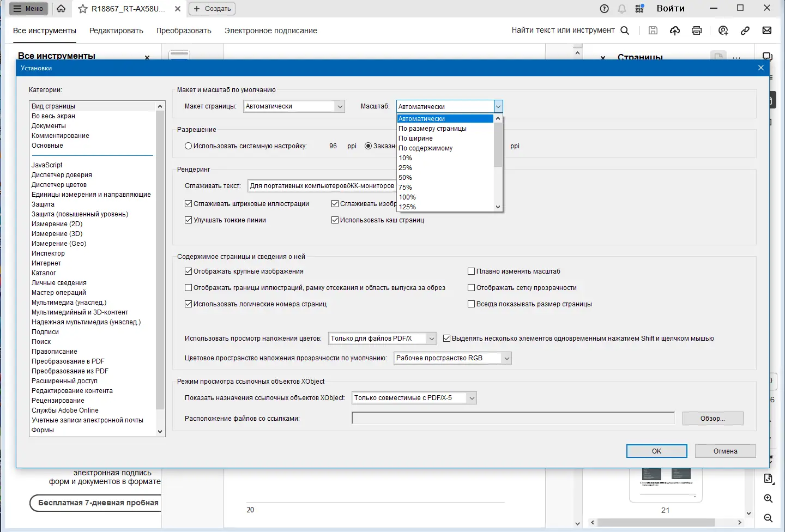This screenshot has width=785, height=532.
Task: Click the Войти sign-in button
Action: [671, 9]
